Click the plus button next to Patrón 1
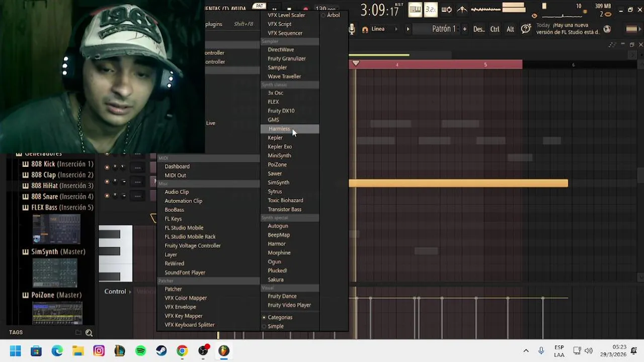 464,29
